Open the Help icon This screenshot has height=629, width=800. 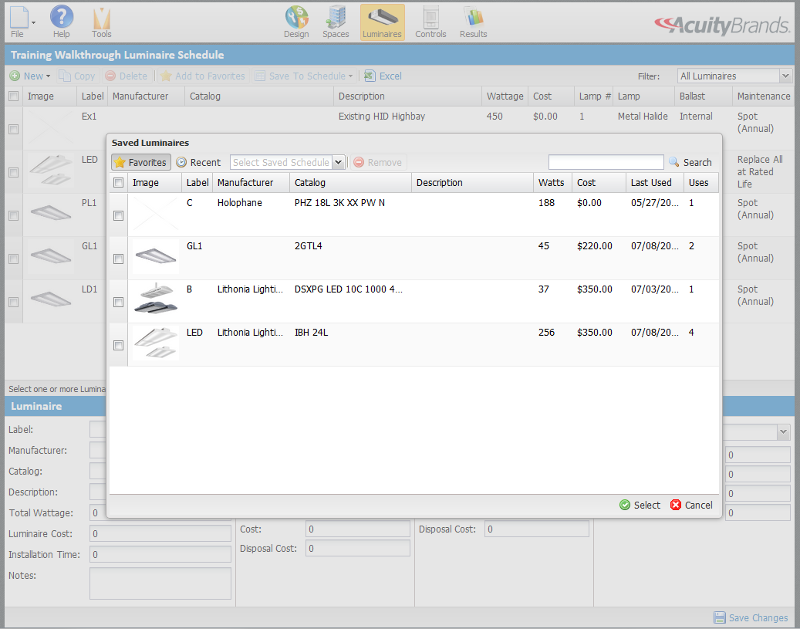click(x=61, y=21)
